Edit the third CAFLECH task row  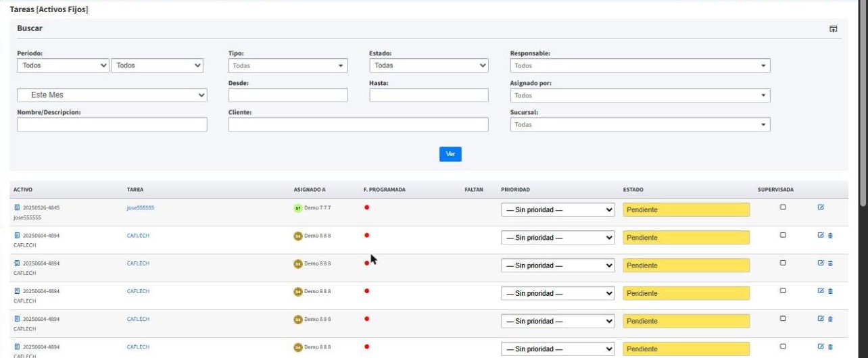point(821,290)
